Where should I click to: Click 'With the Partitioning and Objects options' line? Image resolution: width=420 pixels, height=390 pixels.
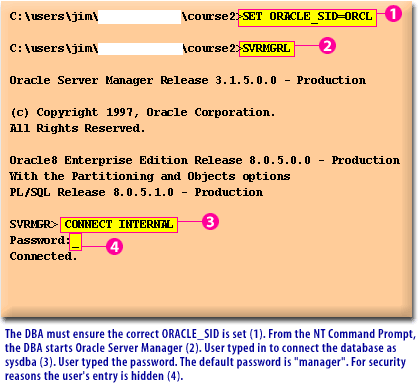[x=150, y=176]
